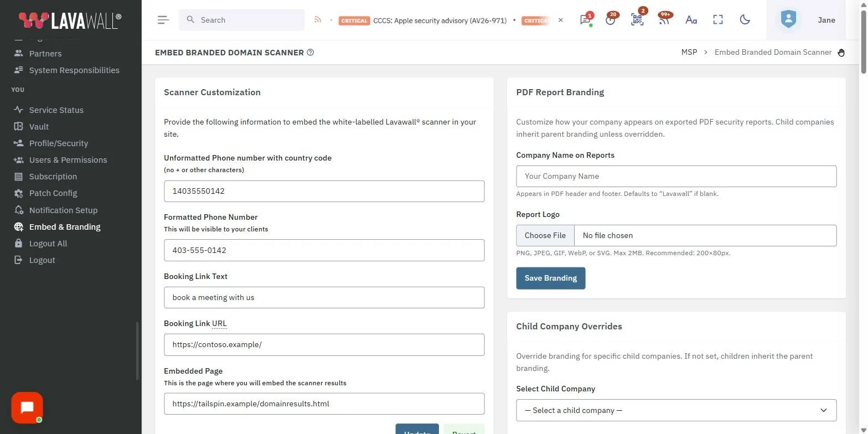Select Embed & Branding sidebar item
Screen dimensions: 868x434
click(65, 227)
